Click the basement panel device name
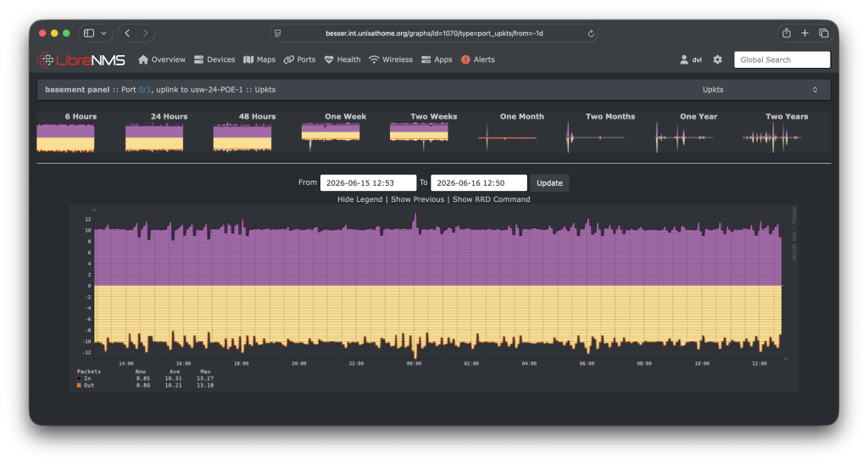 (x=77, y=90)
